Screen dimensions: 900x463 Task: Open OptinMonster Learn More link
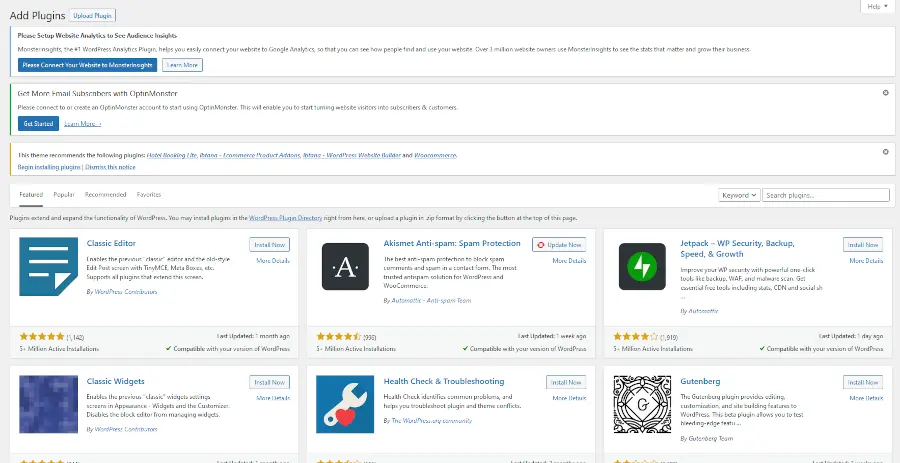(x=83, y=123)
